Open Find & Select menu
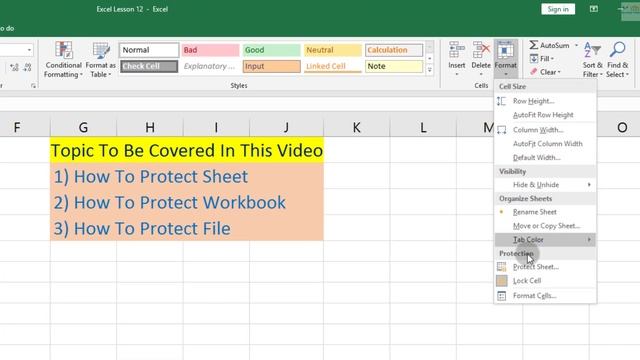 [617, 60]
